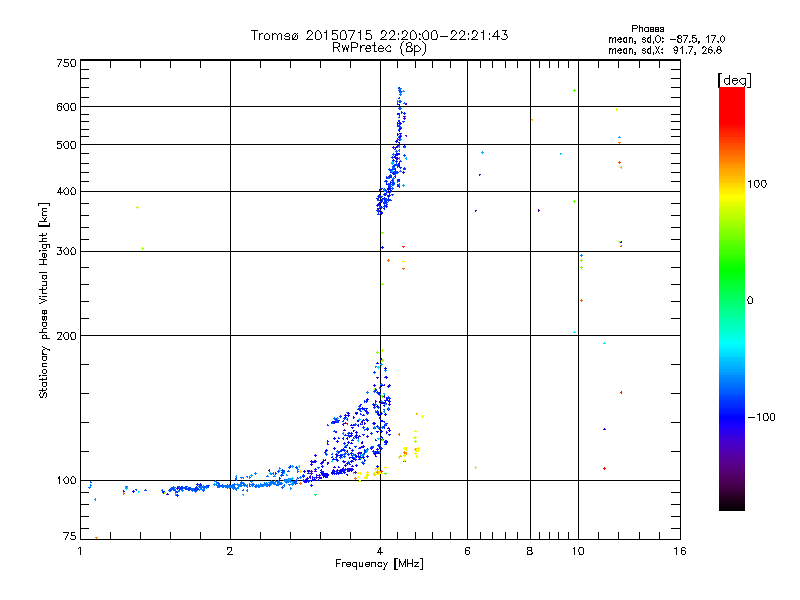Click the colorbar '0' tick label

(x=750, y=300)
